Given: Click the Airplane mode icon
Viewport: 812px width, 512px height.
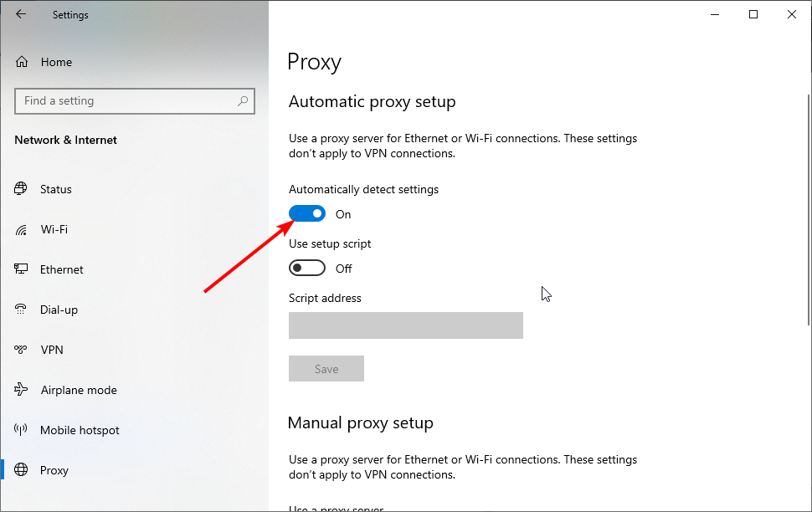Looking at the screenshot, I should tap(21, 389).
